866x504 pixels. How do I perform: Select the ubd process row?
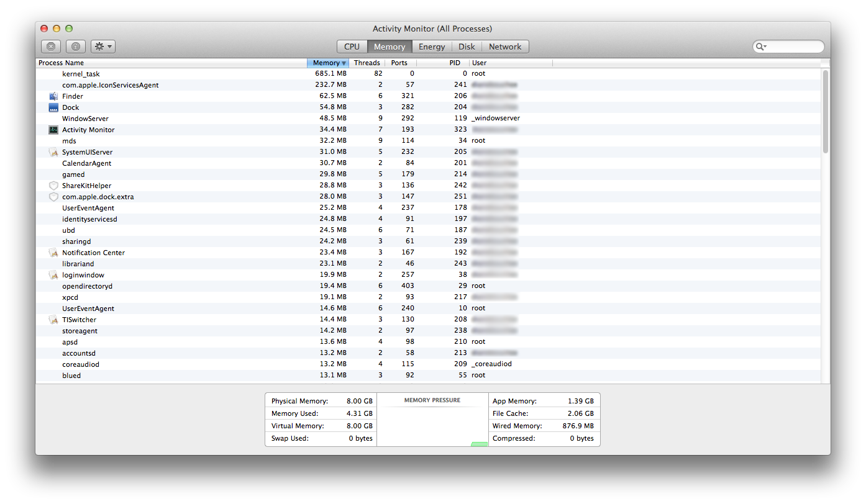coord(429,230)
